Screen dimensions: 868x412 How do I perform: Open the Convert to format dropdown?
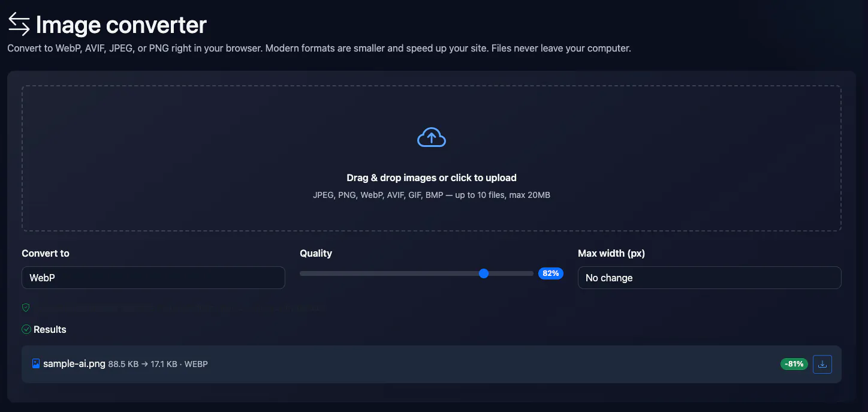153,278
